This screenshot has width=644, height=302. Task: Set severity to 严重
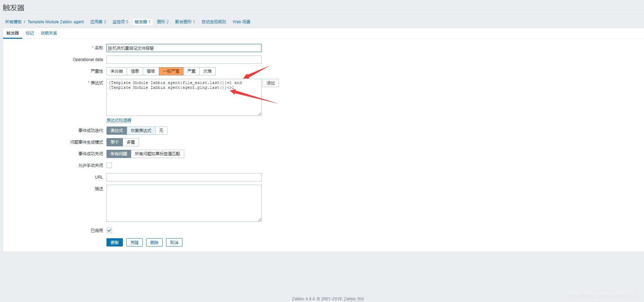tap(191, 71)
